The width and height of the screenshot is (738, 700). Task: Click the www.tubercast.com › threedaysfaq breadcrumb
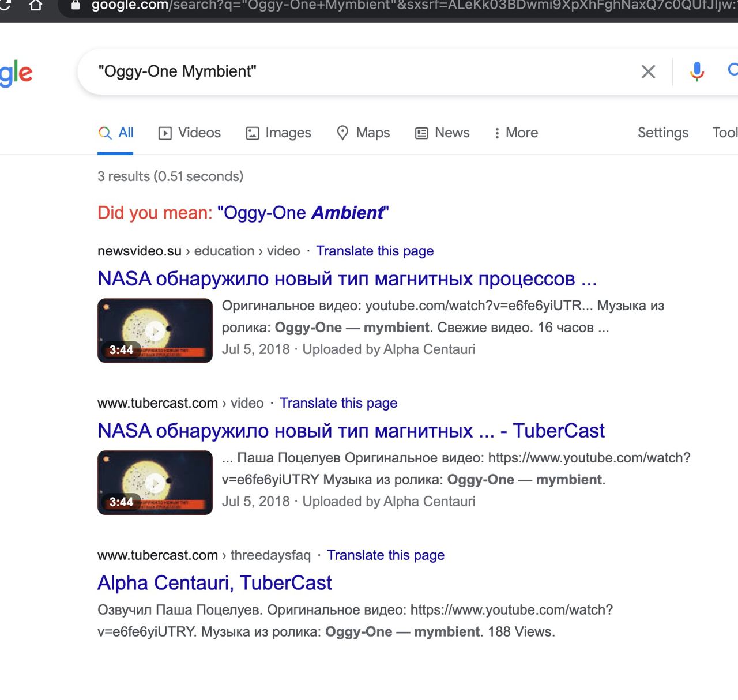204,555
